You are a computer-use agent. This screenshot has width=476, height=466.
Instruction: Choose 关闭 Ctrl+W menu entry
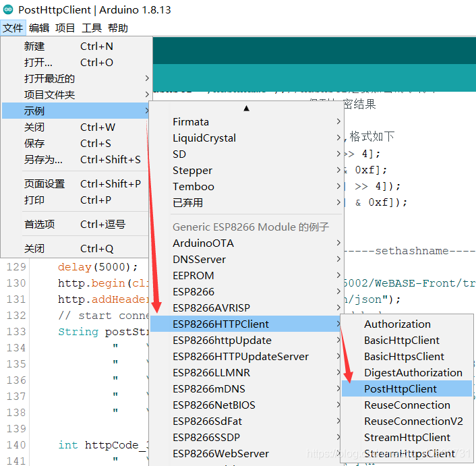(76, 127)
